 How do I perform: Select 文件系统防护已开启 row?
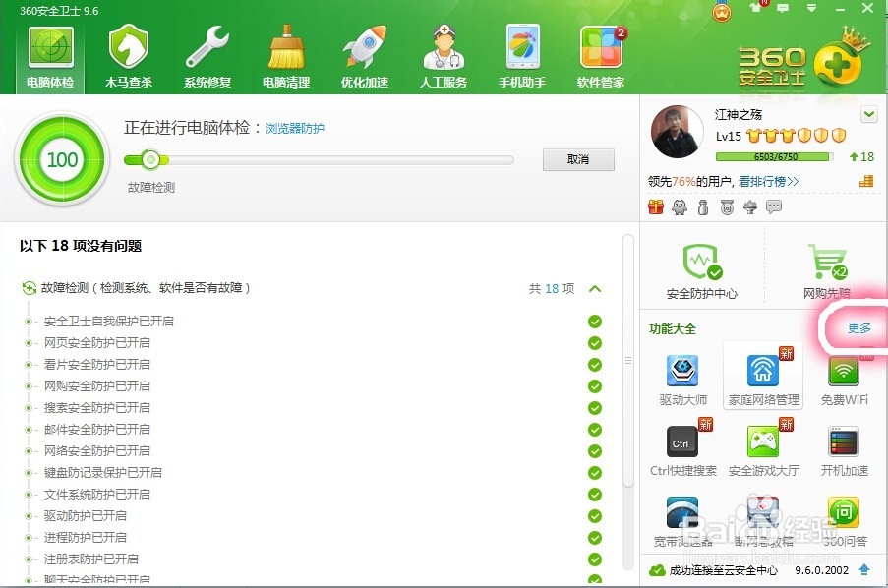315,495
